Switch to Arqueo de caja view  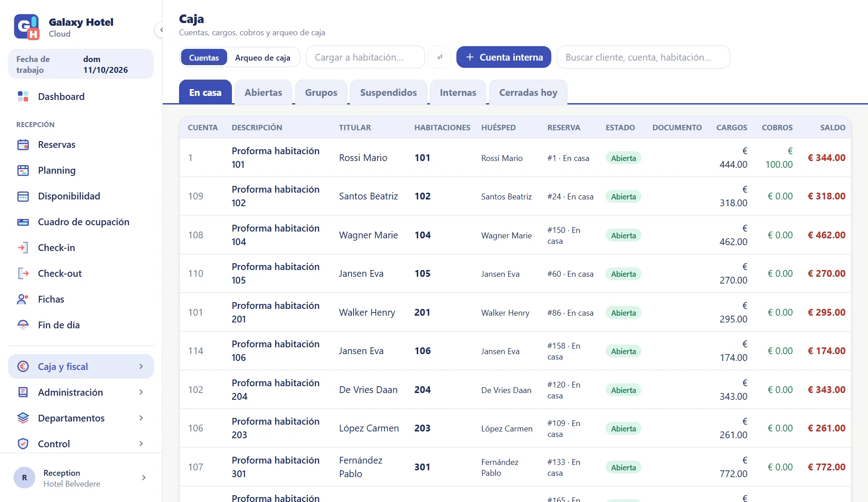click(263, 57)
